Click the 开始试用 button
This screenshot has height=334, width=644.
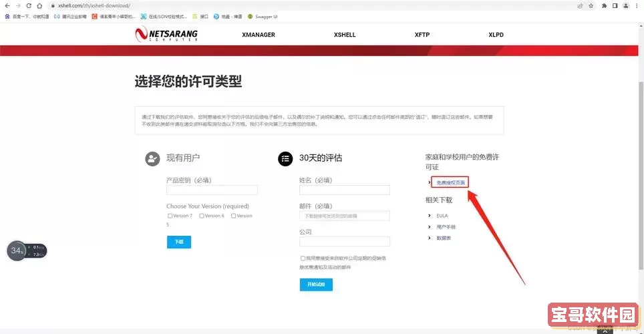pos(316,285)
